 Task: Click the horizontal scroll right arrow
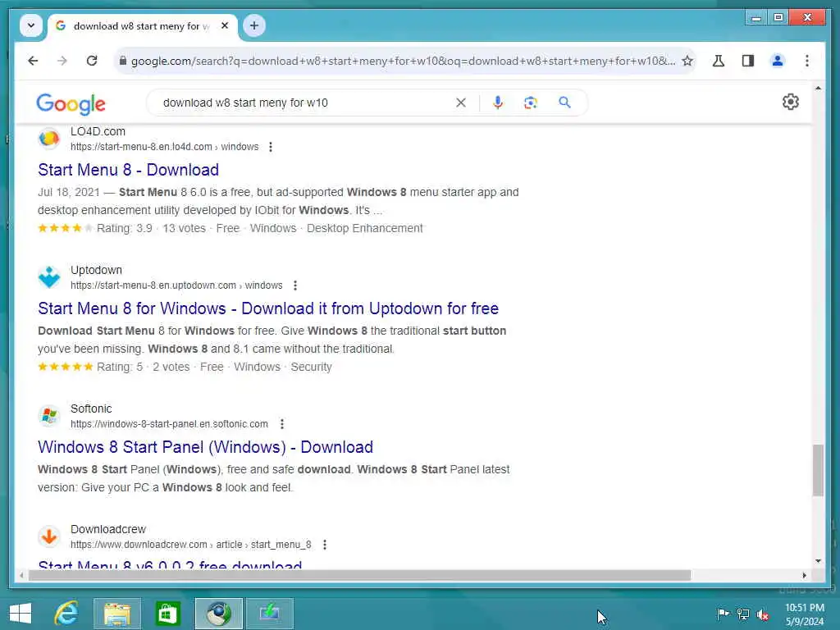tap(804, 575)
